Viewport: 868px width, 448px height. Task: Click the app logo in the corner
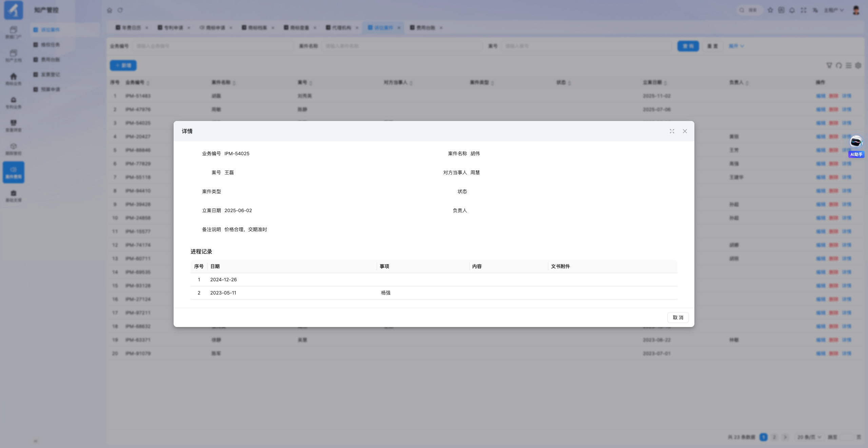point(14,10)
